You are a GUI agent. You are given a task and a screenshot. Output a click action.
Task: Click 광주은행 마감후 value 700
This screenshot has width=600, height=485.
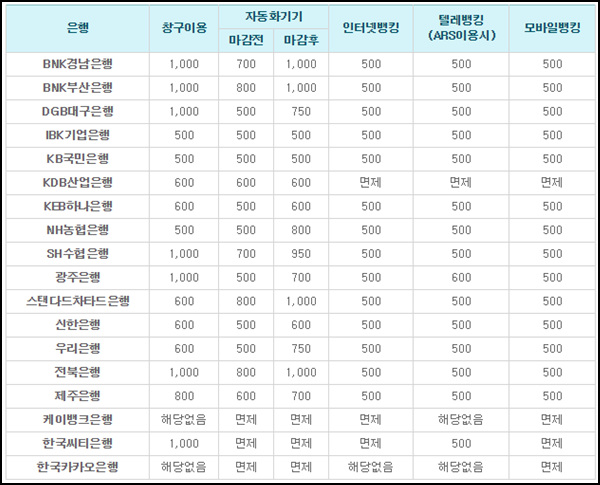tap(301, 278)
